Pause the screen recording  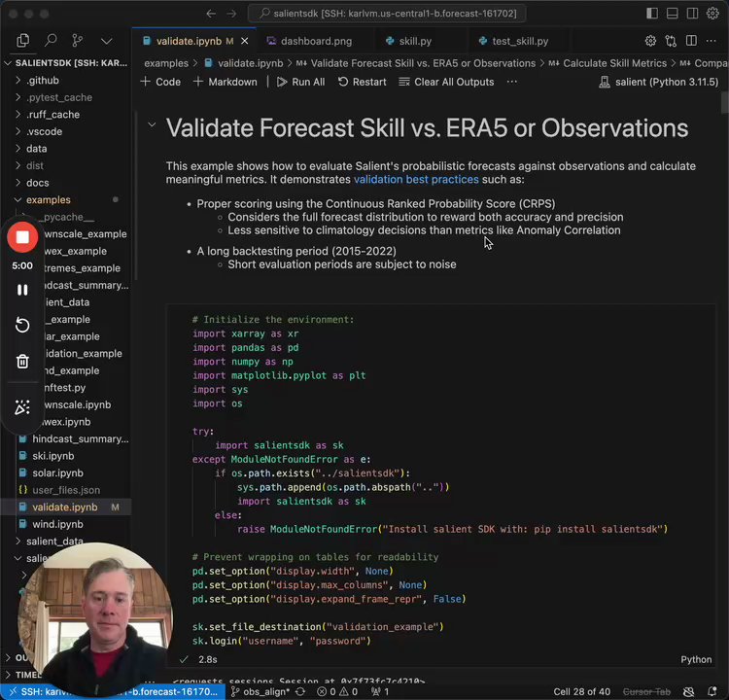pyautogui.click(x=22, y=290)
